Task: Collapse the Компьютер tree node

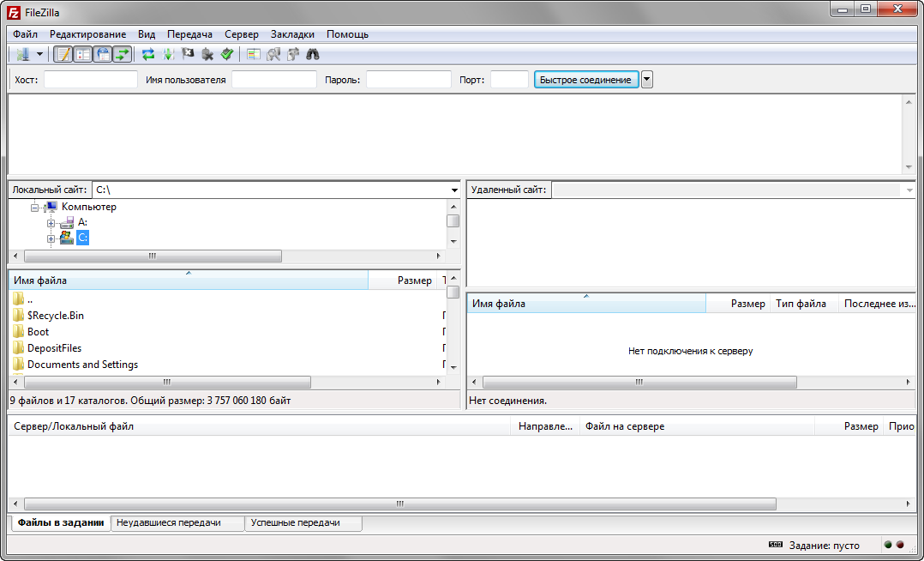Action: coord(35,207)
